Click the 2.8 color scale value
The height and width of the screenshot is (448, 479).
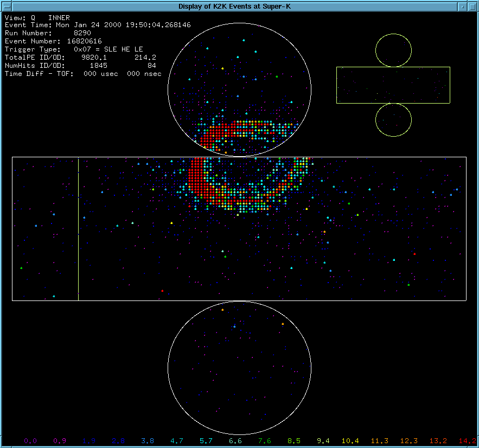coord(118,441)
